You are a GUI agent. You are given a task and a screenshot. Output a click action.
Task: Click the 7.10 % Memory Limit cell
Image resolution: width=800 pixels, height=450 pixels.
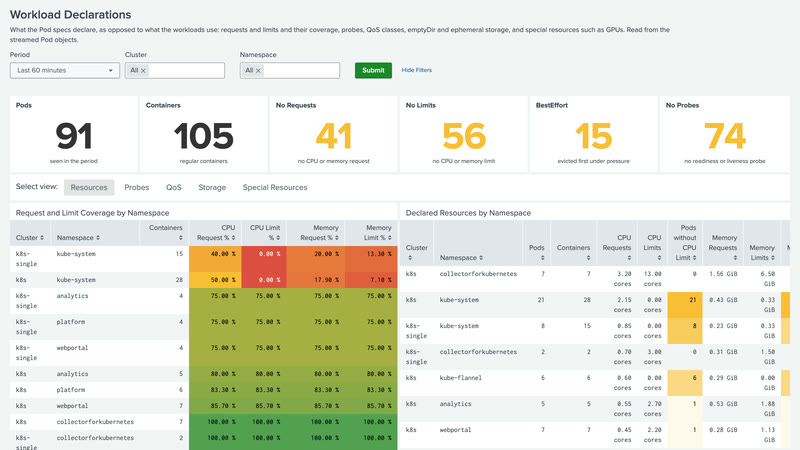coord(371,280)
